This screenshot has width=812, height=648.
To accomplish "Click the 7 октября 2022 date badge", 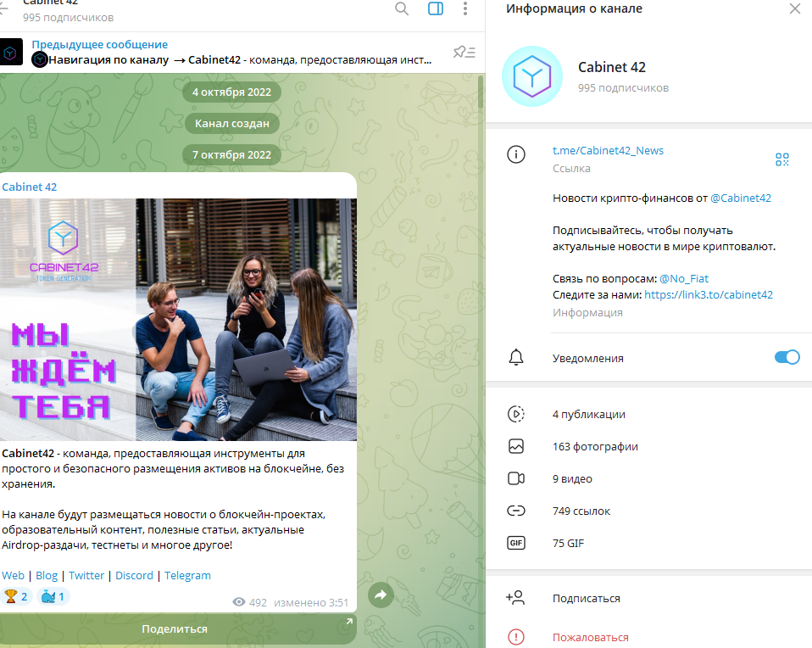I will click(x=231, y=155).
